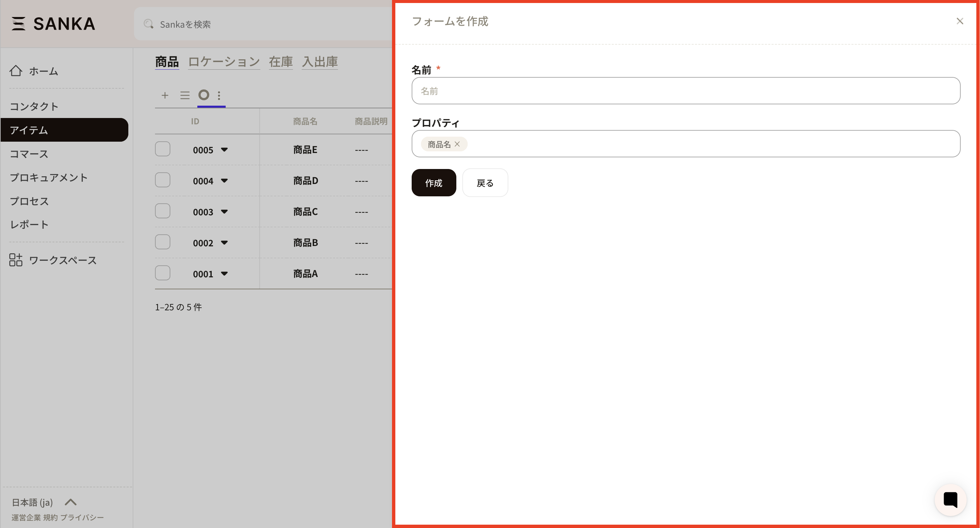Check the box for row 0005
Screen dimensions: 980x528
tap(162, 149)
